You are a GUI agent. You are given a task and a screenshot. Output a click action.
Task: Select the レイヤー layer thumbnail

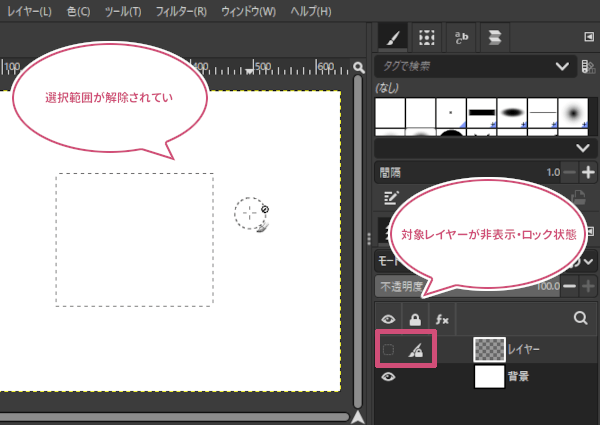click(x=489, y=349)
